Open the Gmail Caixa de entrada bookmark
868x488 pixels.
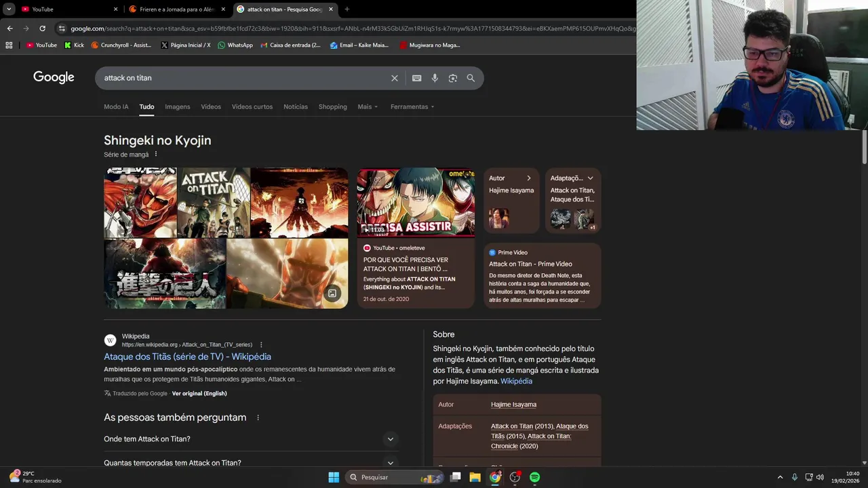(x=290, y=45)
